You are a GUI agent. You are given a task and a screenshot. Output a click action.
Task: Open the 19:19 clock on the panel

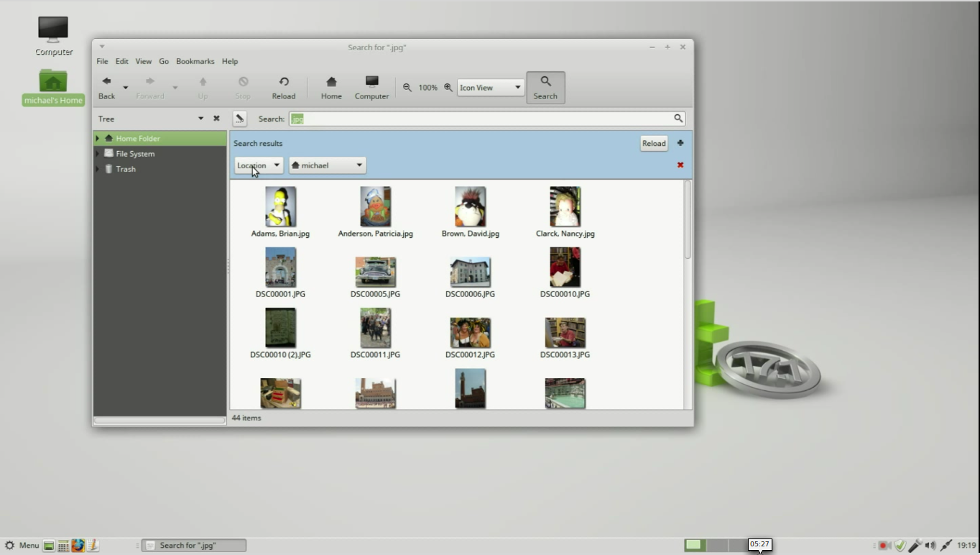(x=966, y=546)
